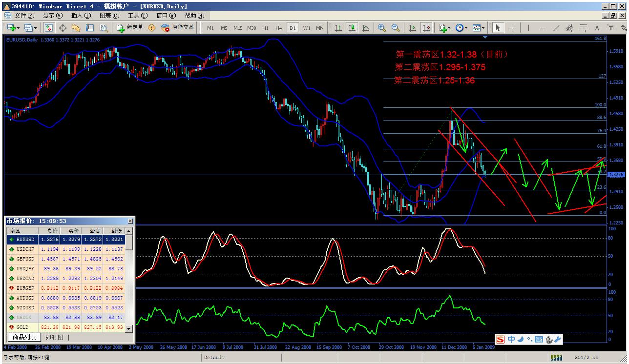Close the 市场报价 market watch panel

[x=129, y=221]
